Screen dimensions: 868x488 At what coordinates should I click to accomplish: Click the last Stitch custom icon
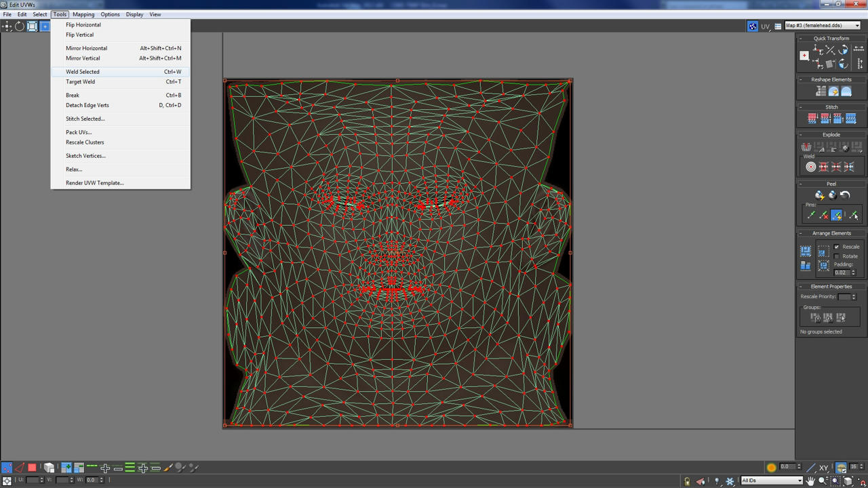[x=851, y=119]
